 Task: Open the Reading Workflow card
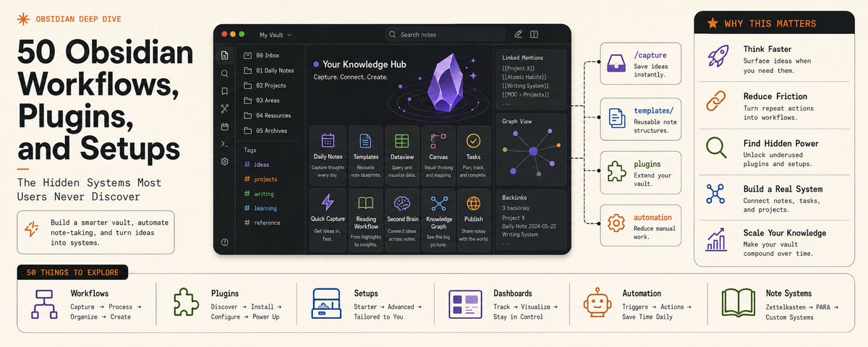(x=366, y=220)
